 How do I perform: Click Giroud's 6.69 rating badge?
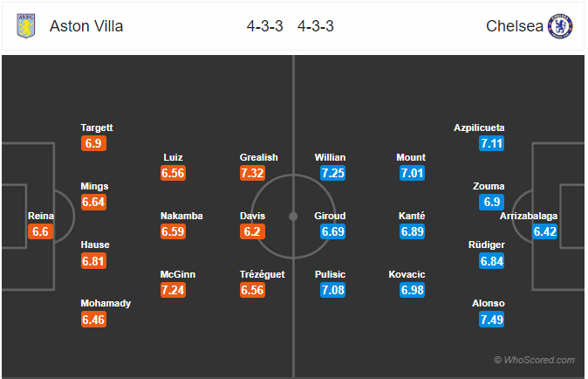[332, 231]
